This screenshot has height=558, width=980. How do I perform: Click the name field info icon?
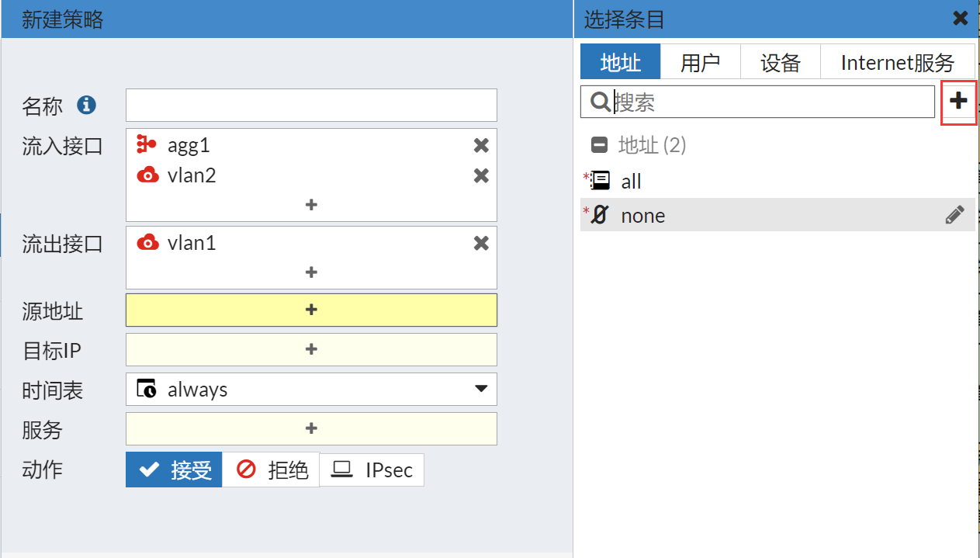[x=86, y=105]
